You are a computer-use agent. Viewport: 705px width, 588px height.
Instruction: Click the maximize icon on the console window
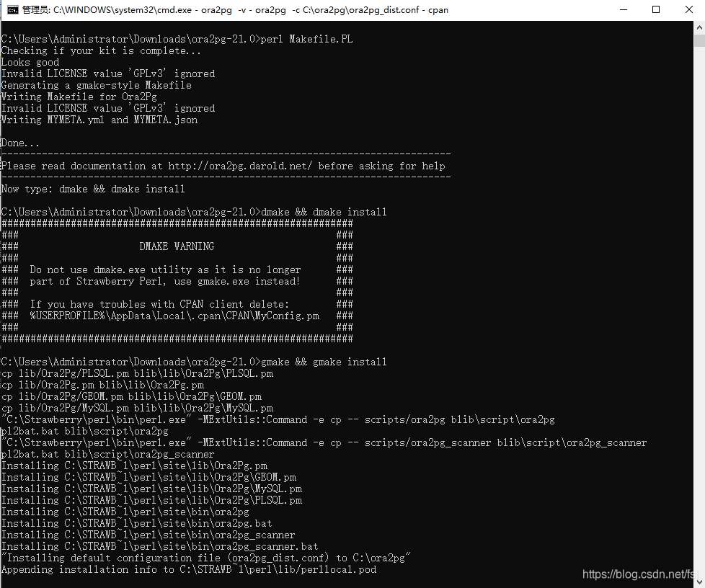click(x=655, y=10)
